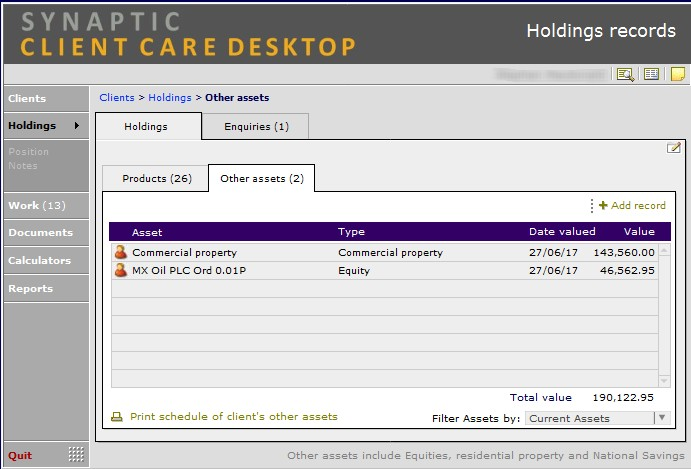Click the total value 190,122.95
This screenshot has height=469, width=691.
tap(623, 398)
